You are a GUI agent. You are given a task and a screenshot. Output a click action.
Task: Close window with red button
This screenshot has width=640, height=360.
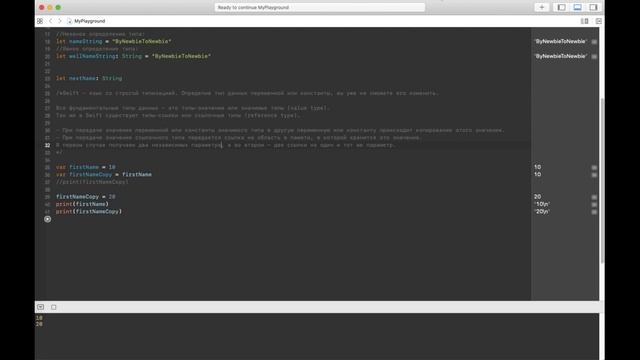42,7
